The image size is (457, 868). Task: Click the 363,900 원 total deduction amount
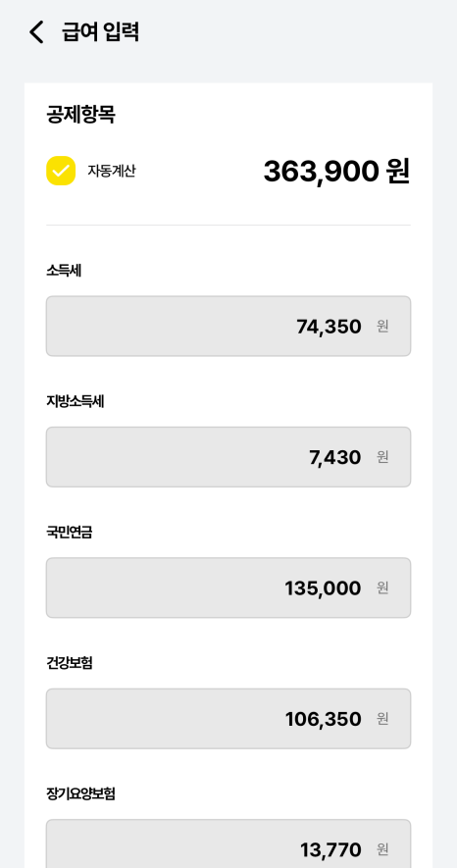(x=336, y=171)
